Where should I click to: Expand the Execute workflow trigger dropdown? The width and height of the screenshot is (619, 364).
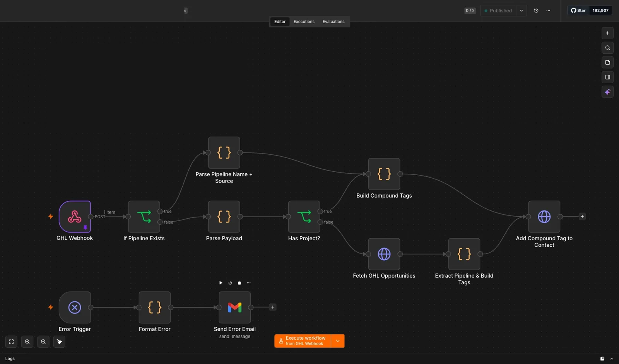point(338,341)
